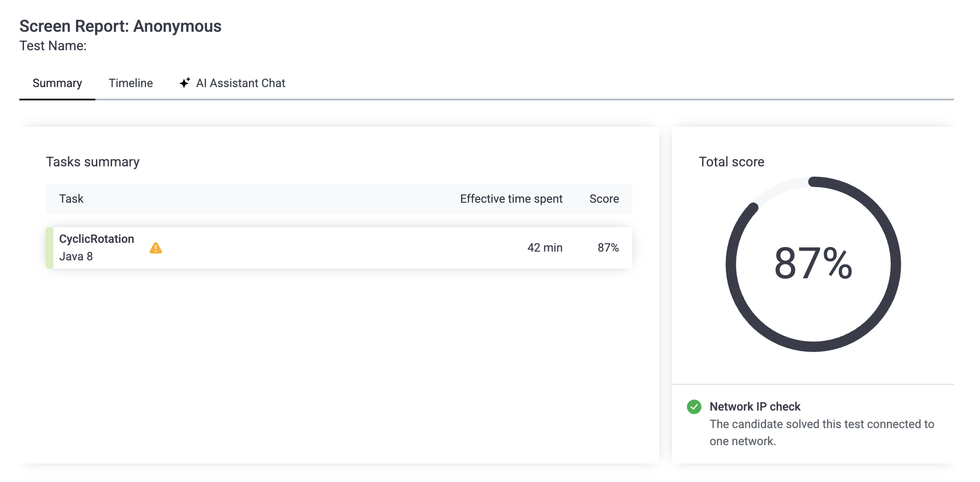Click the Java 8 language label
The width and height of the screenshot is (980, 482).
76,257
